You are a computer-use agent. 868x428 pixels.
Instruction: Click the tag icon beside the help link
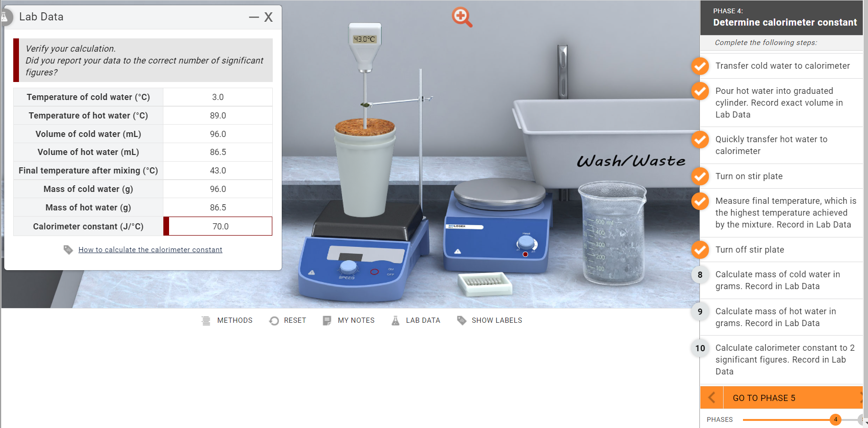tap(68, 250)
